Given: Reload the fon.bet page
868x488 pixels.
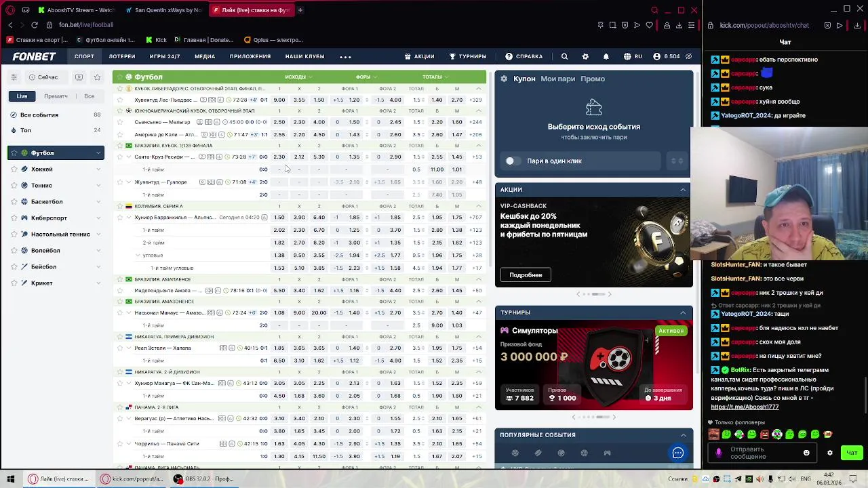Looking at the screenshot, I should [35, 25].
